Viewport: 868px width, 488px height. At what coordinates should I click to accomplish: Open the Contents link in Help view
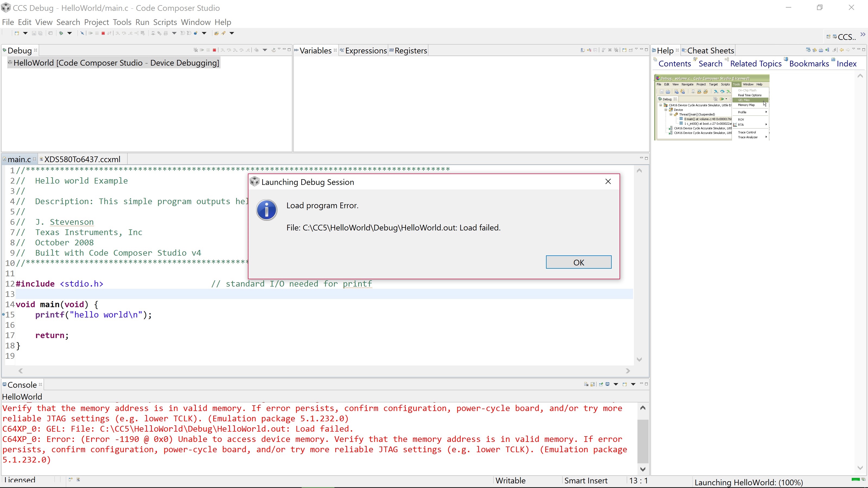click(675, 64)
